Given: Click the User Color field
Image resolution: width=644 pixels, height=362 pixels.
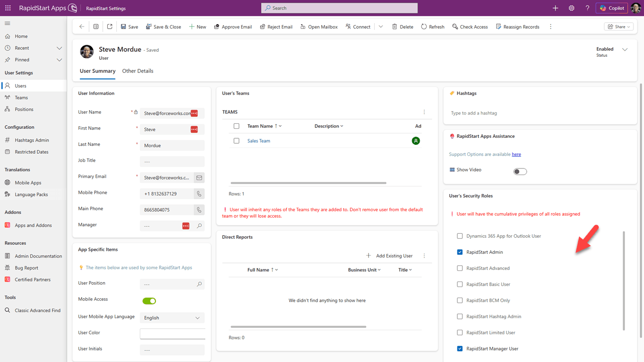Looking at the screenshot, I should pyautogui.click(x=172, y=333).
